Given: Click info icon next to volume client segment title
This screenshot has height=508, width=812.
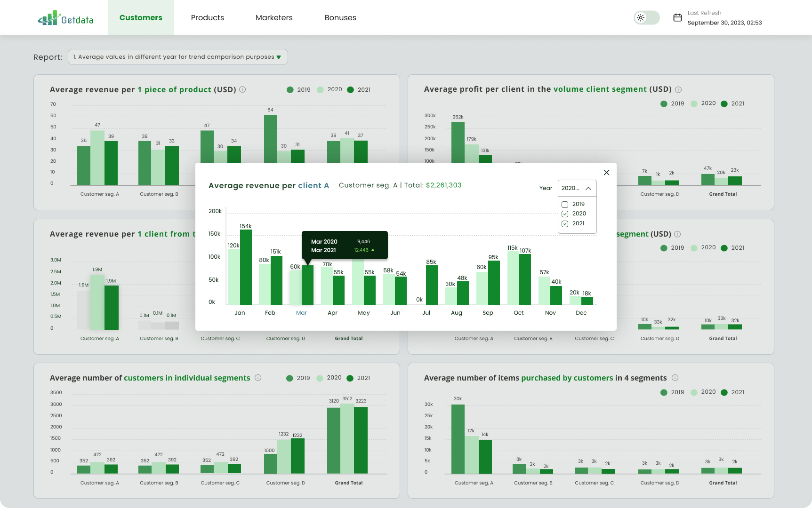Looking at the screenshot, I should (678, 89).
